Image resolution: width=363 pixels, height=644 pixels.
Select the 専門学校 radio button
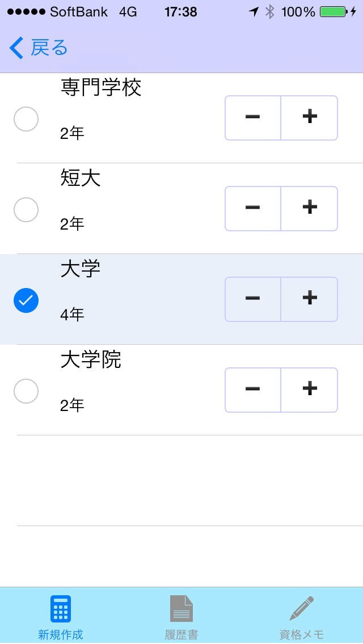(26, 119)
